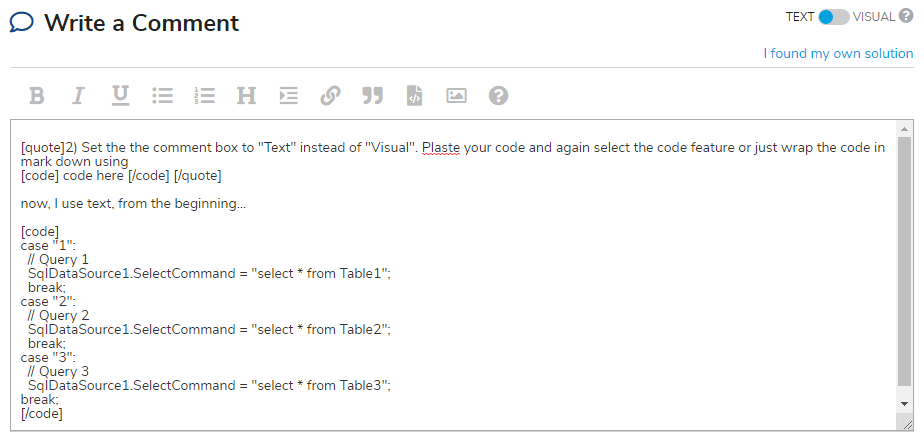Image resolution: width=924 pixels, height=440 pixels.
Task: Click the help icon beside VISUAL
Action: pos(906,16)
